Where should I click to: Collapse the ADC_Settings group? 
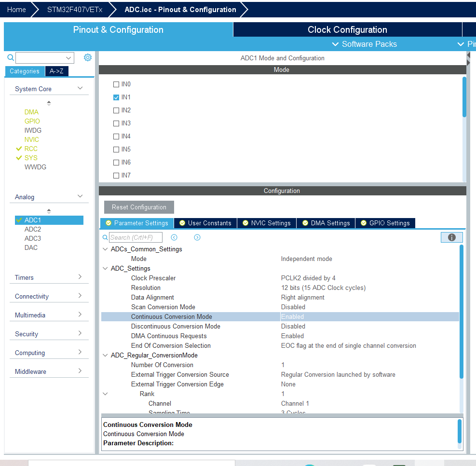[x=105, y=268]
